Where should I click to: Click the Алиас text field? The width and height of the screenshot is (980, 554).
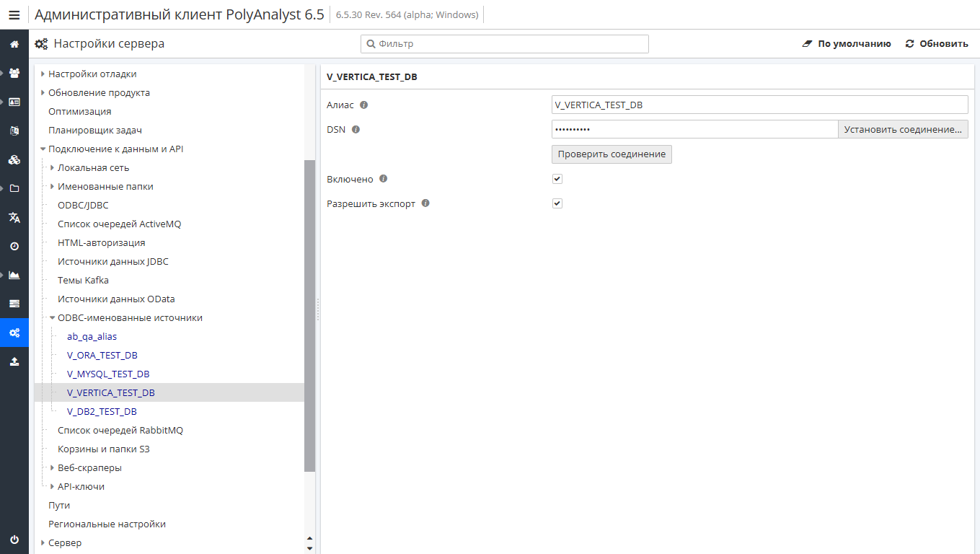pos(760,105)
